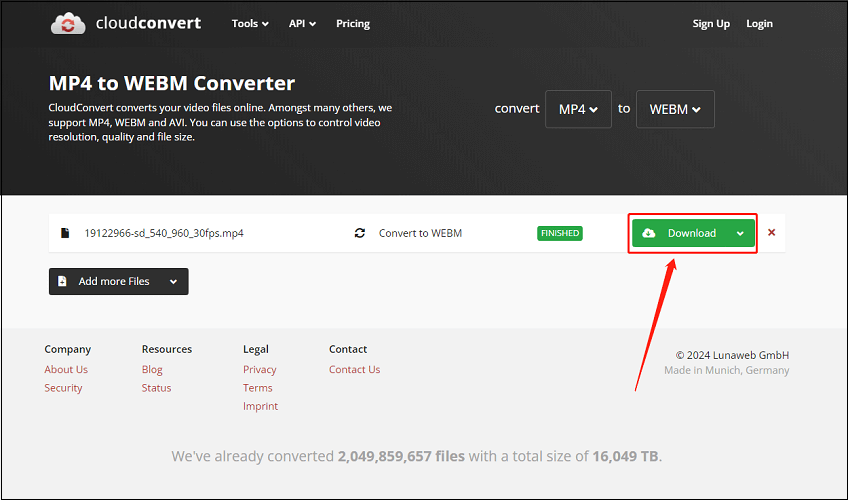Click the FINISHED status badge
The image size is (848, 500).
coord(560,233)
